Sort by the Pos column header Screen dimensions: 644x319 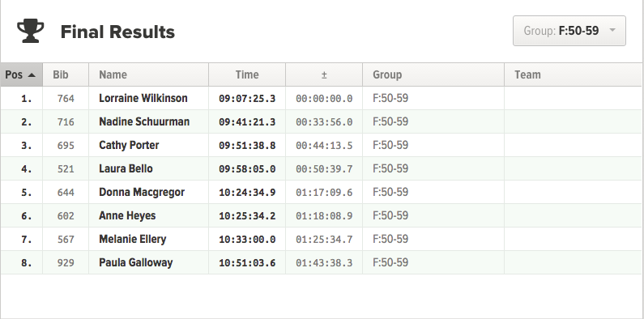pos(21,74)
